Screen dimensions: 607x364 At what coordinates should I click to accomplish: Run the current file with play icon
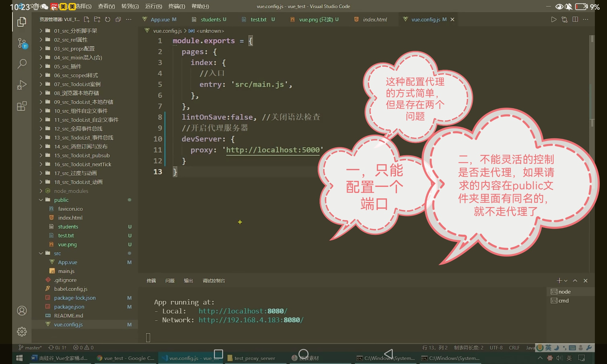pos(554,19)
